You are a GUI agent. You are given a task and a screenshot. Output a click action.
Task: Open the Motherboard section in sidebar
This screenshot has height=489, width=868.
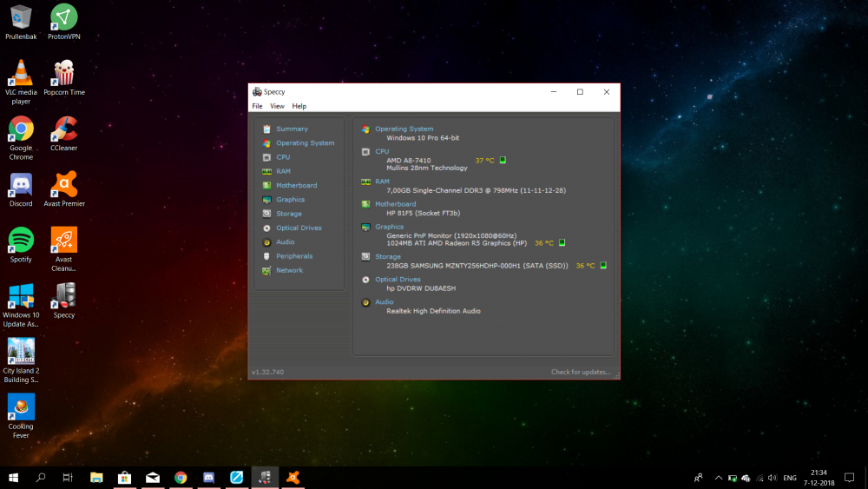pyautogui.click(x=296, y=185)
